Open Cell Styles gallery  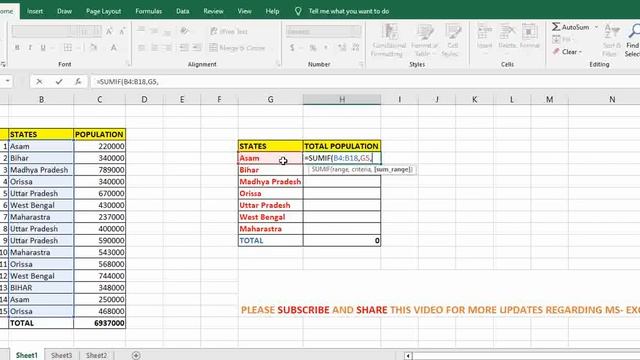click(x=453, y=40)
